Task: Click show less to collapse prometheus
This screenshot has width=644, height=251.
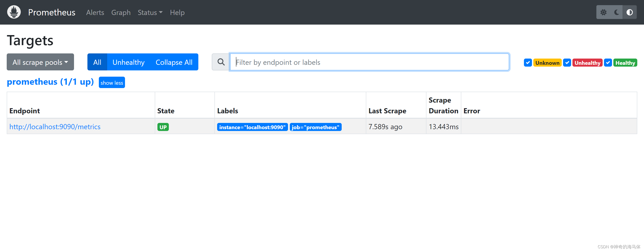Action: pos(112,82)
